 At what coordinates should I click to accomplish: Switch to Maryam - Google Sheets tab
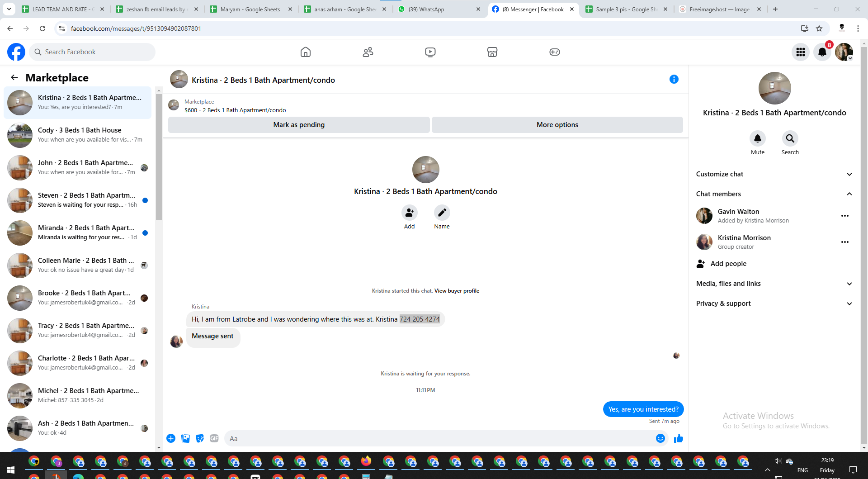tap(251, 9)
